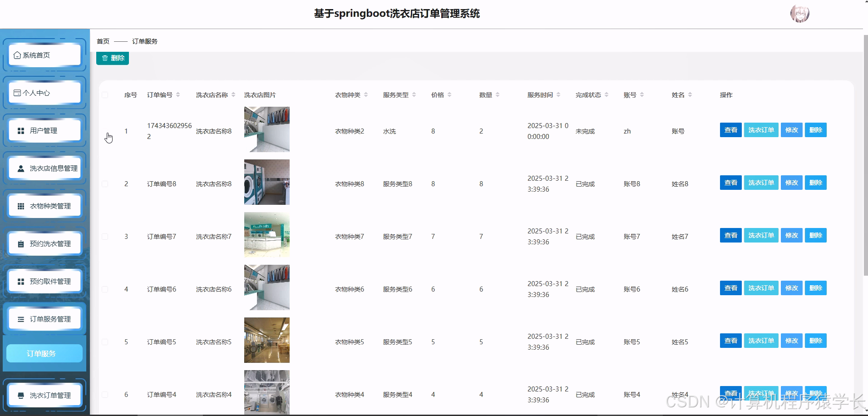Expand 预约洗衣管理 sidebar menu
Screen dimensions: 868x416
44,244
